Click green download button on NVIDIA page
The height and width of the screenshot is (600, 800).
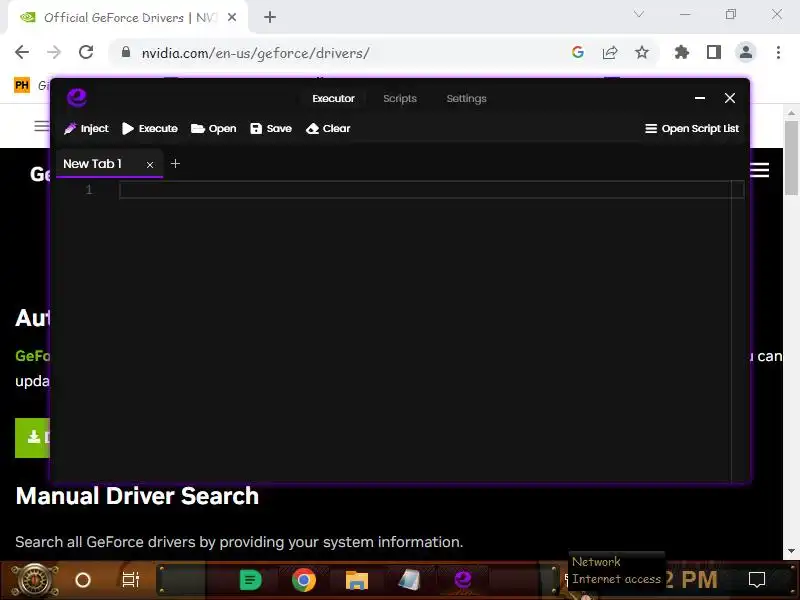[33, 438]
